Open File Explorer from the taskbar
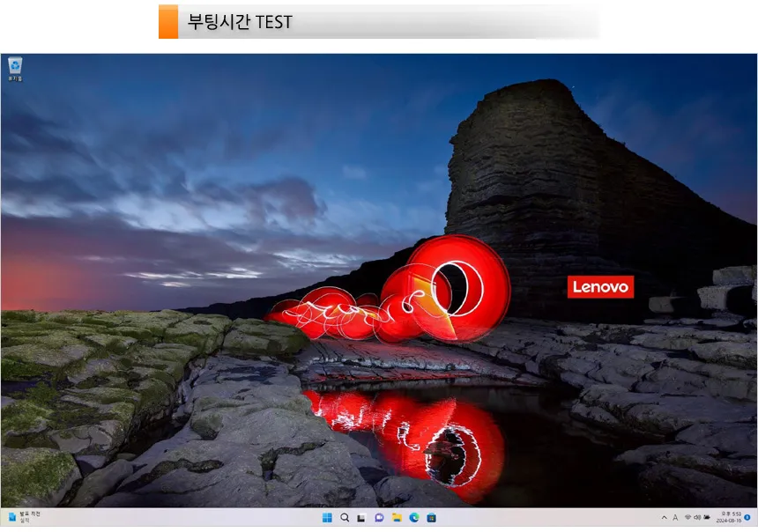The image size is (758, 532). click(x=397, y=518)
